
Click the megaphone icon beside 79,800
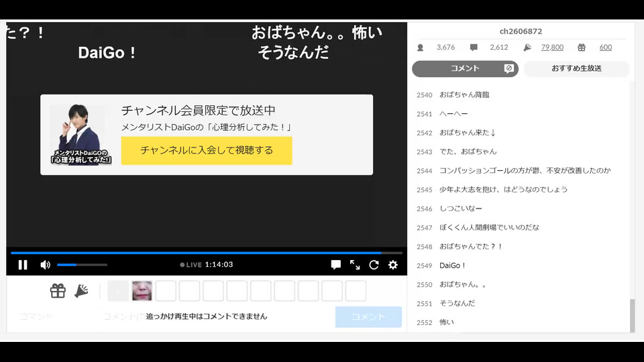[x=527, y=48]
